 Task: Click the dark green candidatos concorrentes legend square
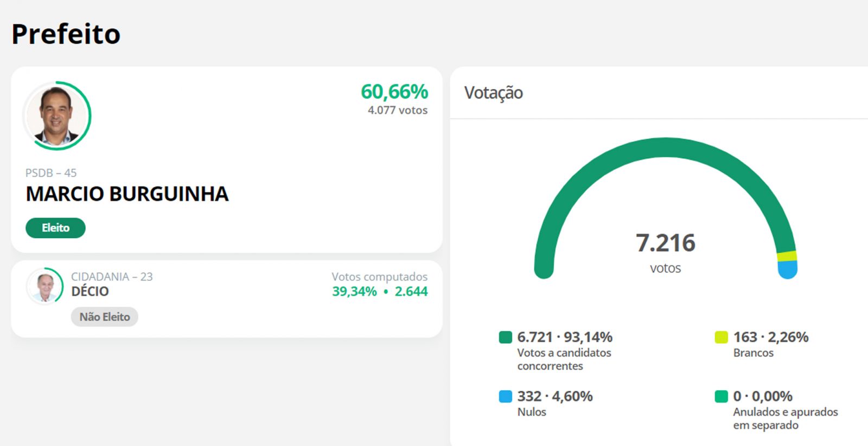(x=505, y=338)
